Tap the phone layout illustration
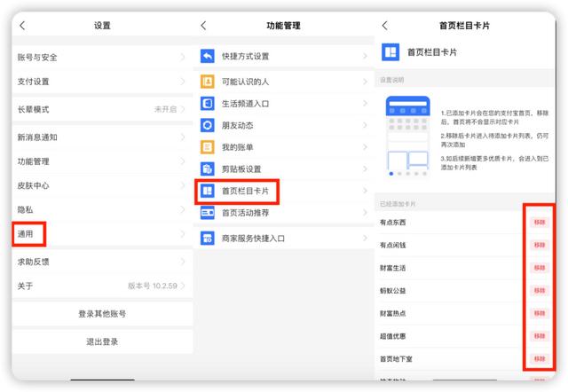The height and width of the screenshot is (392, 568). [x=407, y=137]
